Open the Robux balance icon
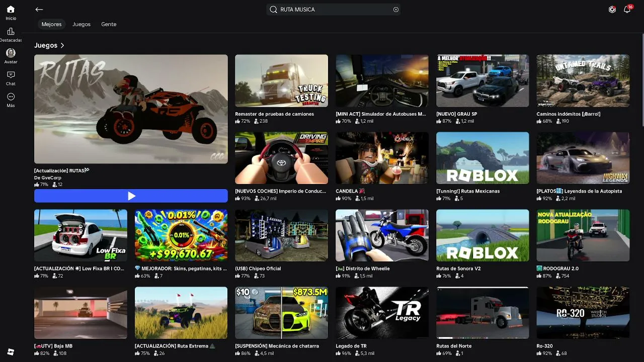Screen dimensions: 644x362 tap(612, 10)
